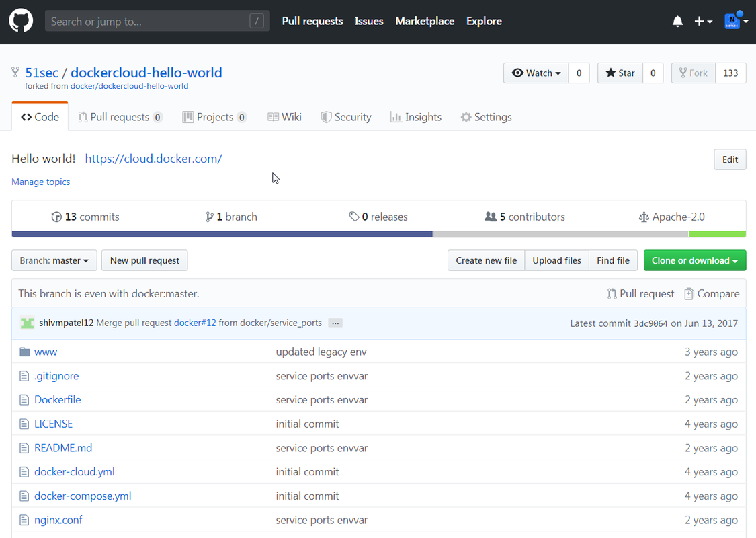This screenshot has height=538, width=756.
Task: Click the Compare file-diff icon
Action: tap(689, 293)
